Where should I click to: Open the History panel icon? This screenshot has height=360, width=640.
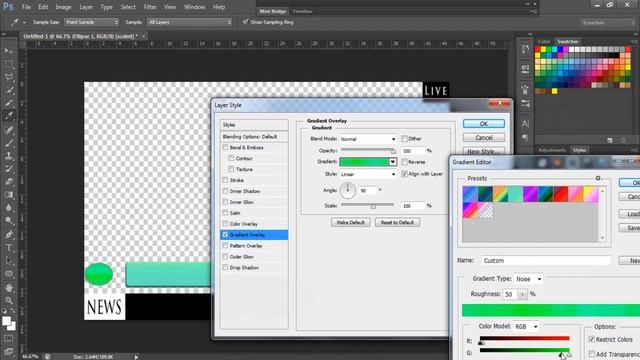click(x=525, y=49)
